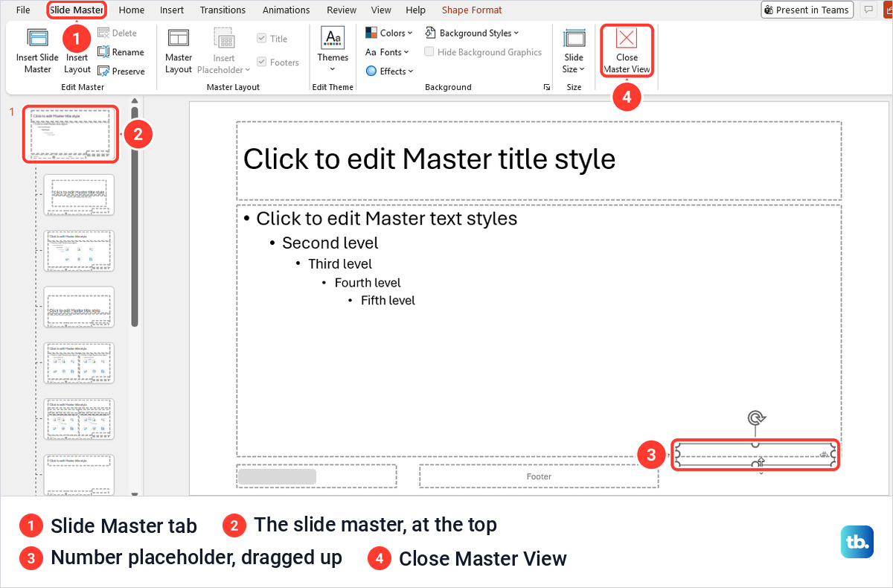
Task: Click the Master title style placeholder
Action: 540,161
